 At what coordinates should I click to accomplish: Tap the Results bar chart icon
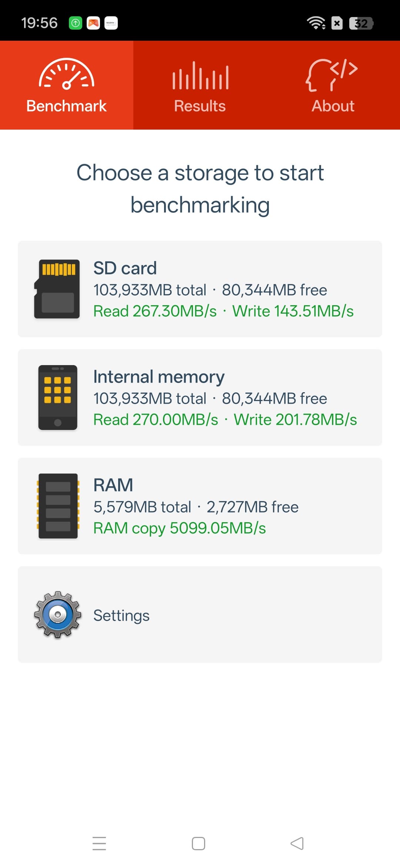click(x=200, y=76)
